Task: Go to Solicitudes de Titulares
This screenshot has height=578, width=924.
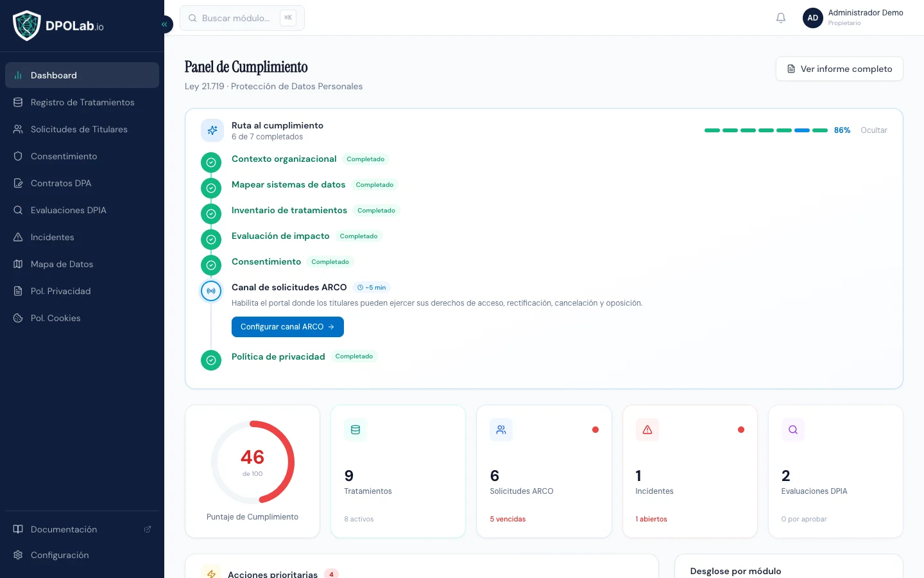Action: pos(82,129)
